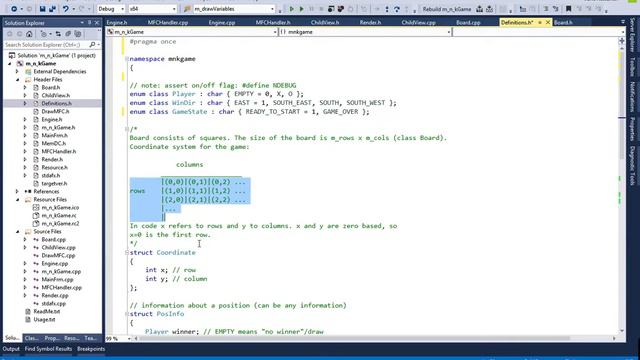This screenshot has width=640, height=360.
Task: Collapse the Resource Files folder
Action: 17,200
